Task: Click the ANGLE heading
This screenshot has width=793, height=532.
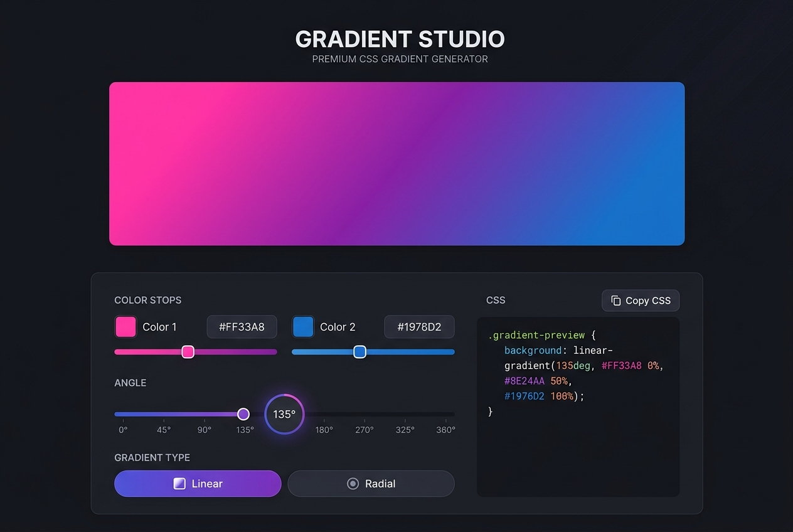Action: pyautogui.click(x=130, y=383)
